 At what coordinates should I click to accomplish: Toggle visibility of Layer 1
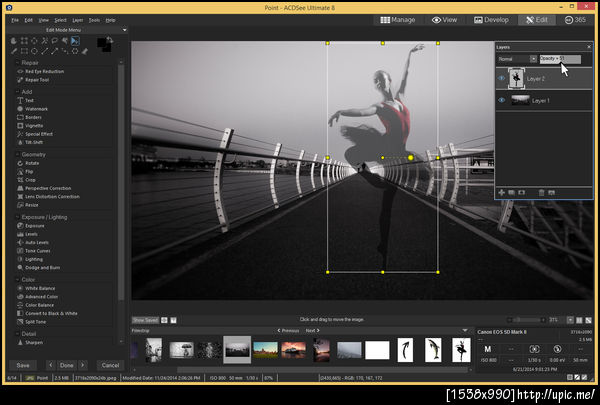point(502,100)
